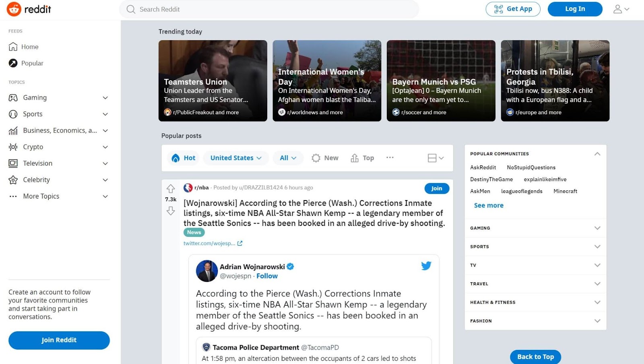Expand the Health & Fitness communities category

coord(535,302)
